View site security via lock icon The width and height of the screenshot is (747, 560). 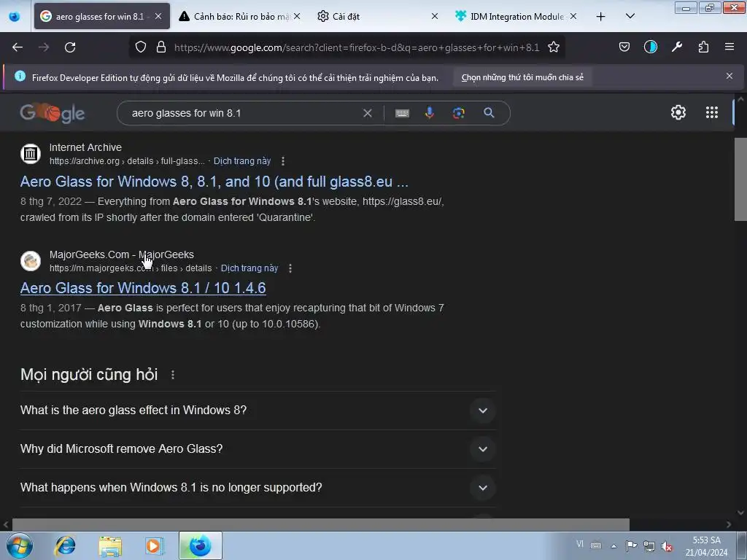coord(161,47)
